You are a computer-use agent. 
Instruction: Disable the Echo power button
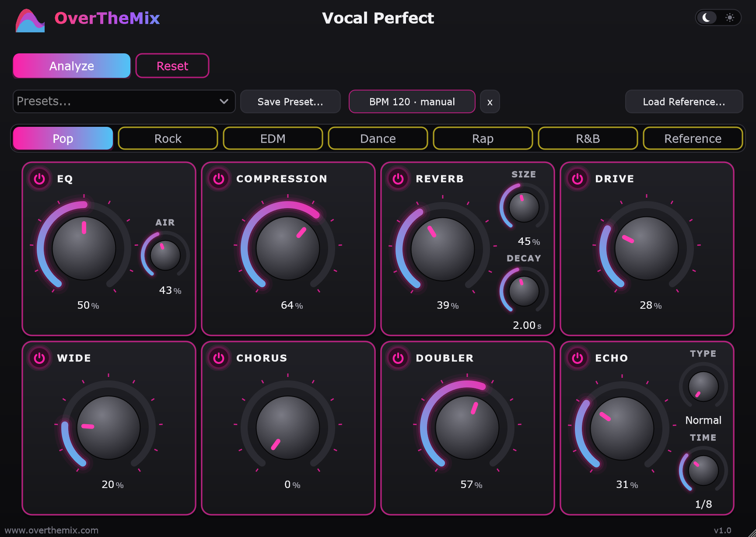point(577,358)
